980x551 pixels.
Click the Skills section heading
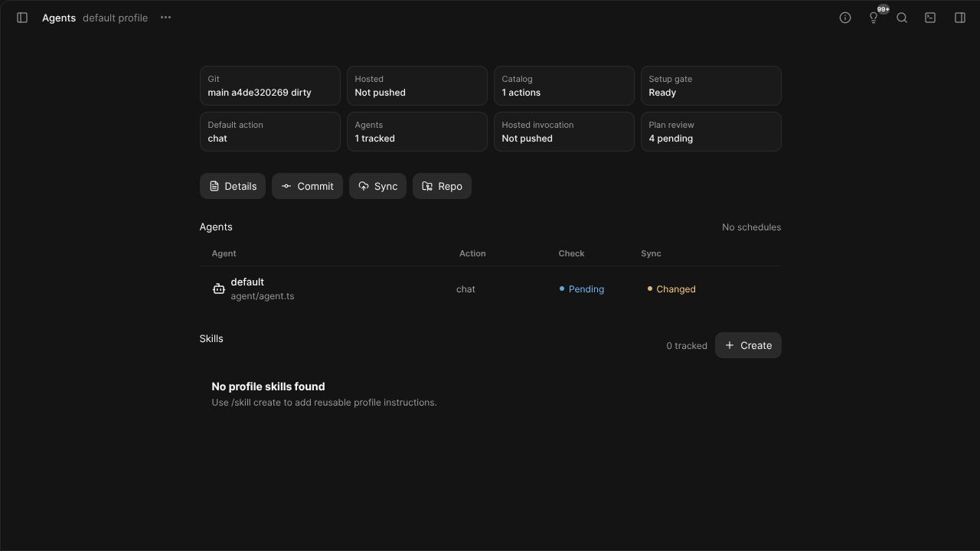tap(211, 338)
